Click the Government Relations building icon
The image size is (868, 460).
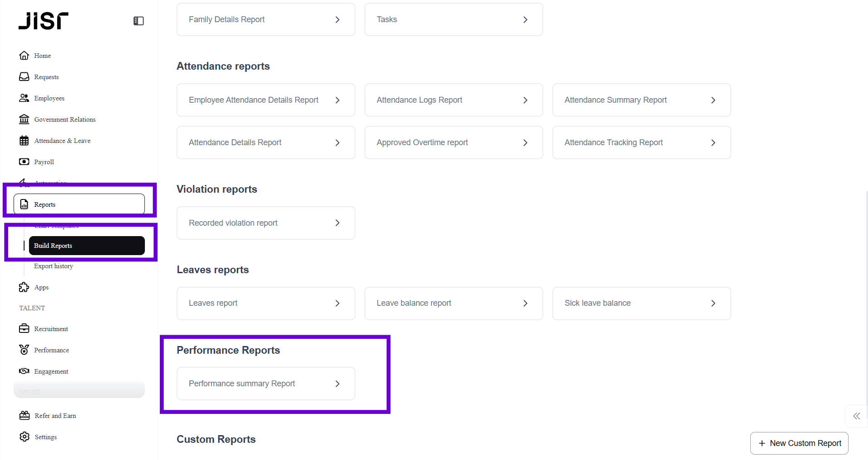pos(24,119)
